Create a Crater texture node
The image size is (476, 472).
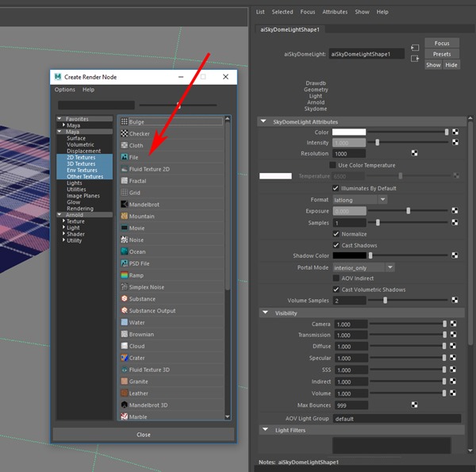click(171, 359)
